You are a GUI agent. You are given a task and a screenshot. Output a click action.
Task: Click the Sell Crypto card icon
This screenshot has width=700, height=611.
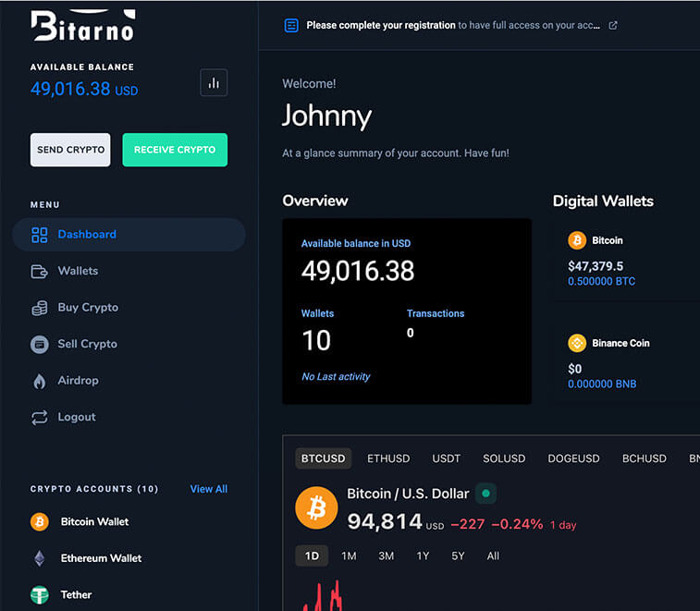coord(39,345)
